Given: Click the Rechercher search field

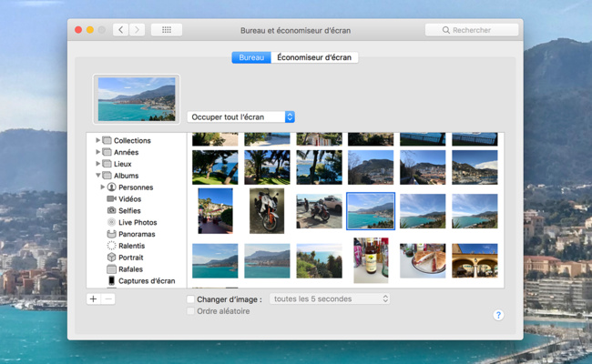Looking at the screenshot, I should click(472, 30).
